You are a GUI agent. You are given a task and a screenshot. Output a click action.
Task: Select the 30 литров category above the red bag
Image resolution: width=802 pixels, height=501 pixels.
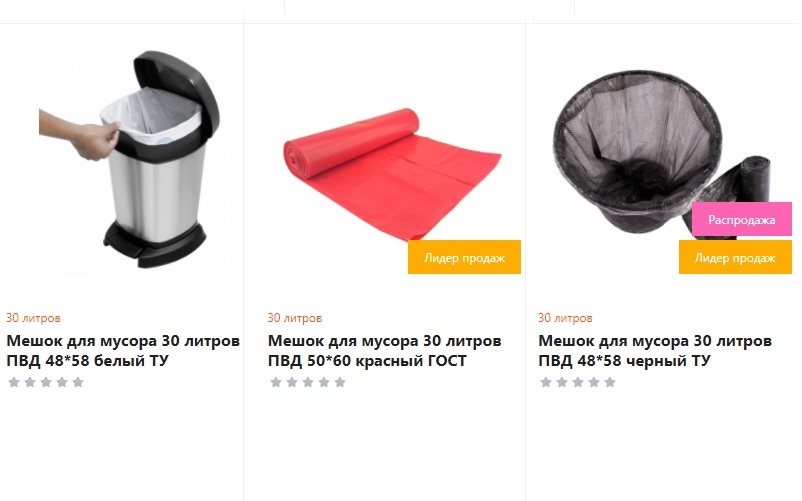point(295,317)
